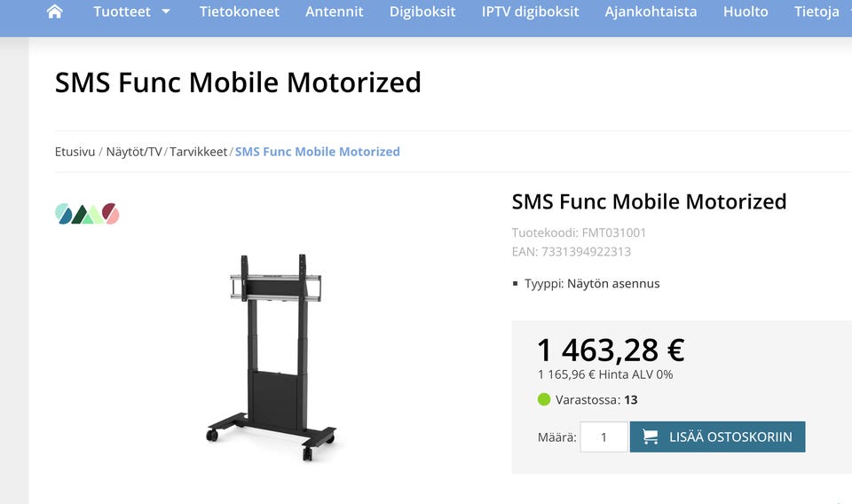852x504 pixels.
Task: Navigate to Ajankohtaista page
Action: click(x=651, y=12)
